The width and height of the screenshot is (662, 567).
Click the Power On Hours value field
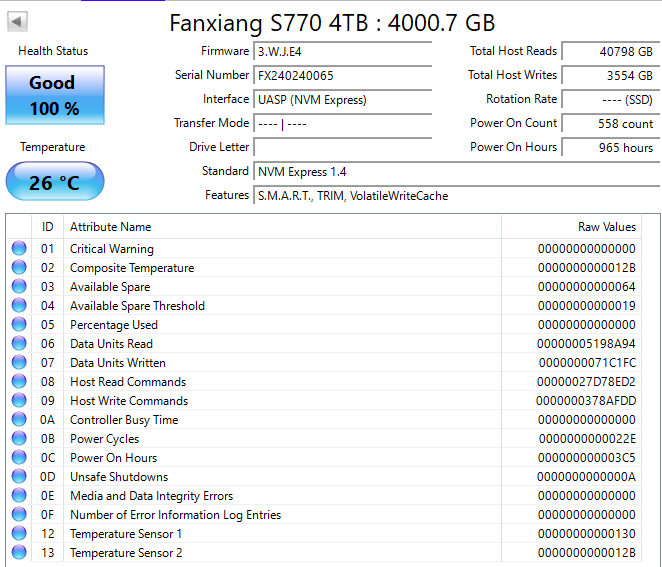click(609, 148)
